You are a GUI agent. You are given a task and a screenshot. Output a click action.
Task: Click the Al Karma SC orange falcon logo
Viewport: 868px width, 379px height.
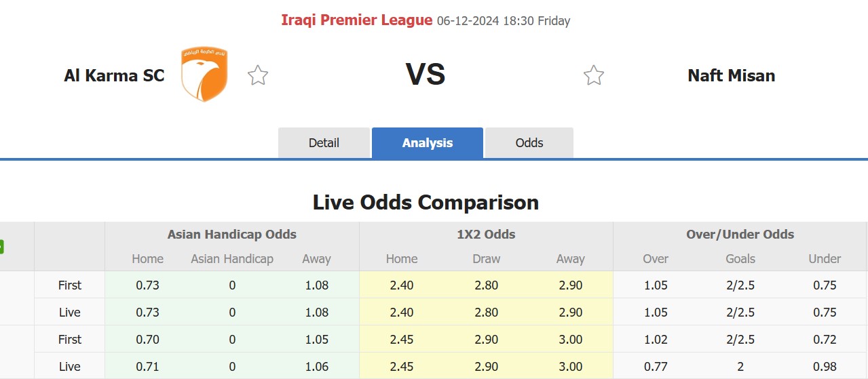point(204,75)
